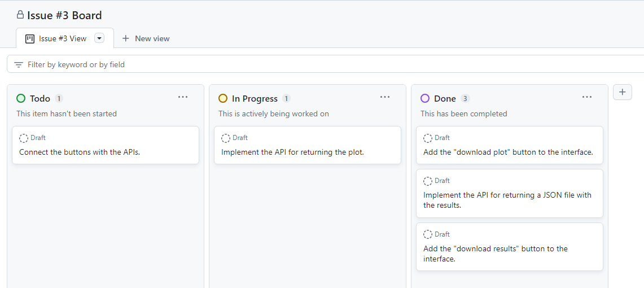Open the In Progress column three-dot menu
The width and height of the screenshot is (644, 288).
(385, 97)
